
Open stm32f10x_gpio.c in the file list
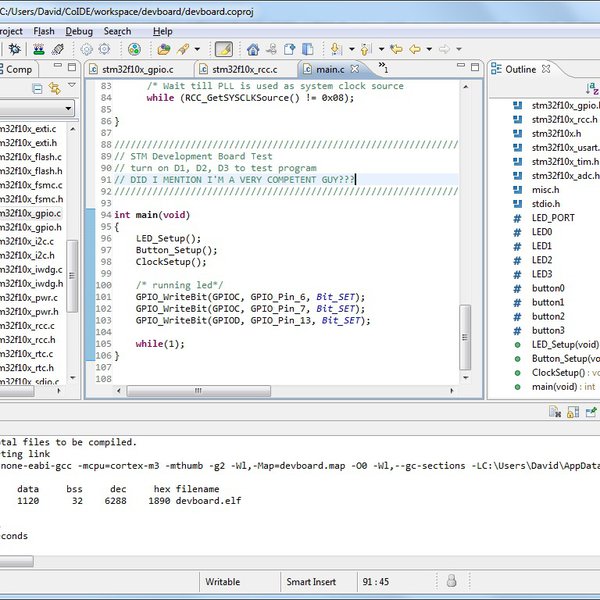pyautogui.click(x=30, y=213)
